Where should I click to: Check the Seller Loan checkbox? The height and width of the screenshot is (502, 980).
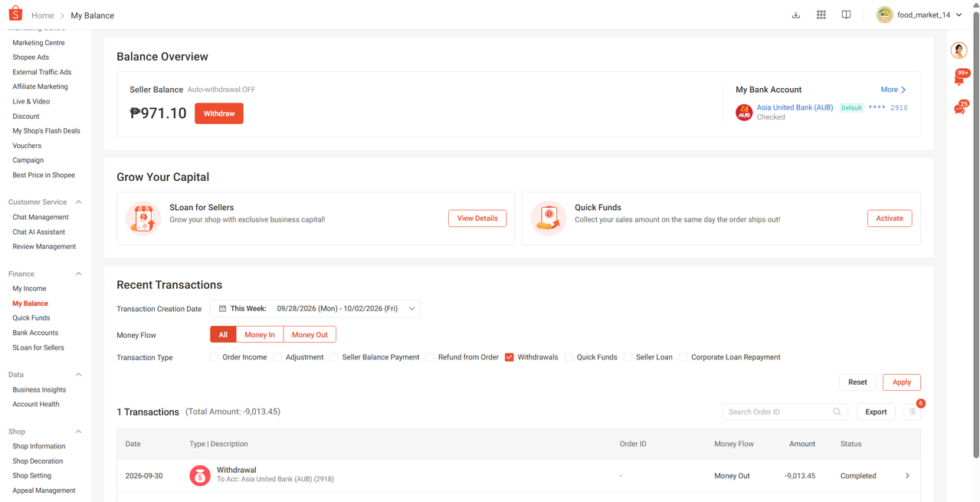pyautogui.click(x=628, y=357)
